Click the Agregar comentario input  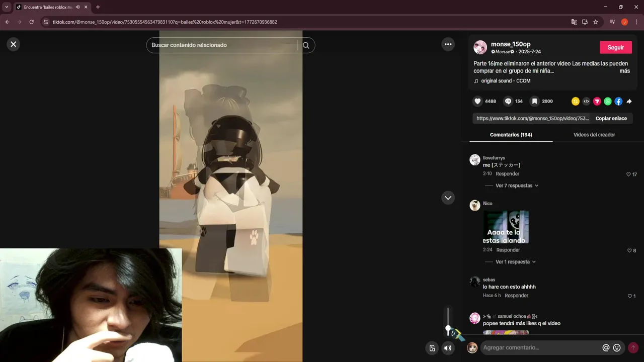(541, 347)
